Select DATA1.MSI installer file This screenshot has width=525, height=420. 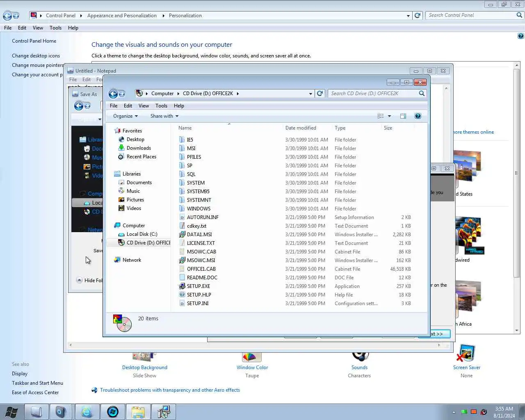(x=199, y=235)
